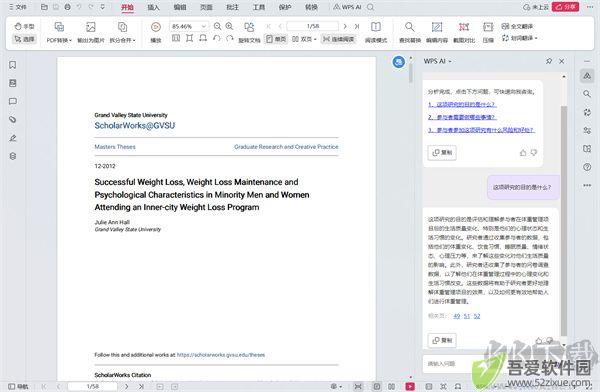600x392 pixels.
Task: Open the zoom percentage 85.46% combo box
Action: click(x=189, y=26)
